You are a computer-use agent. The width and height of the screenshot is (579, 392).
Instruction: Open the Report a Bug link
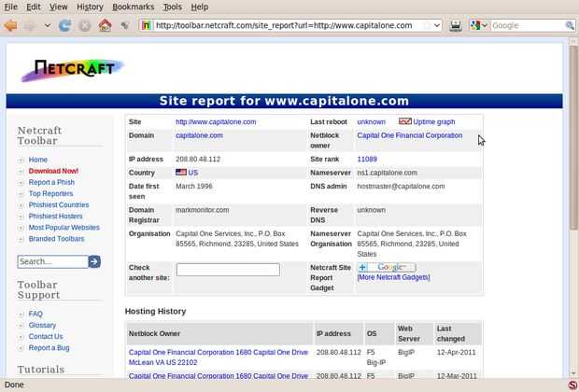pos(49,348)
